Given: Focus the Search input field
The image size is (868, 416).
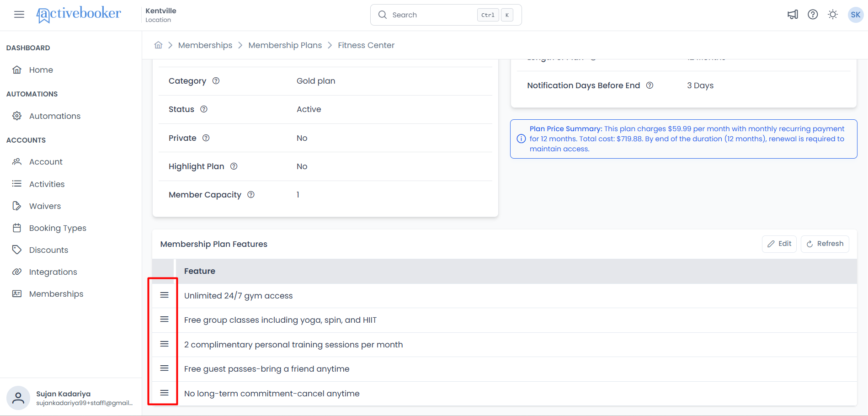Looking at the screenshot, I should (x=446, y=15).
